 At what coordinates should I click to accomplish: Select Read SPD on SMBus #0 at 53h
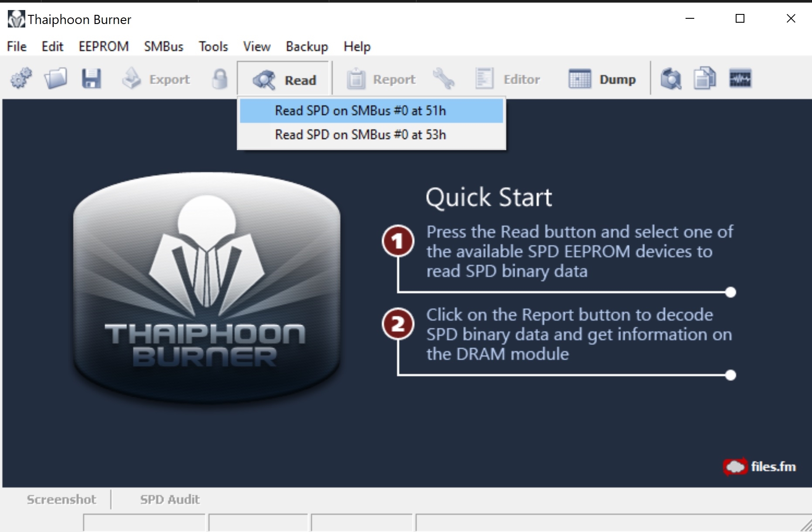[372, 135]
